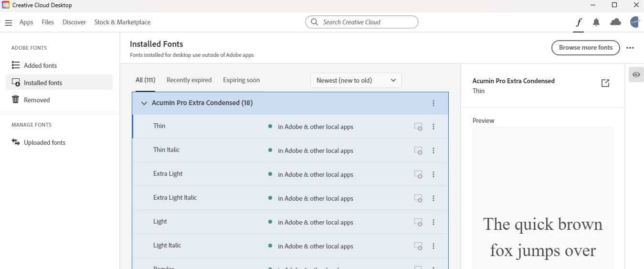Select Installed fonts in sidebar
644x269 pixels.
(59, 83)
